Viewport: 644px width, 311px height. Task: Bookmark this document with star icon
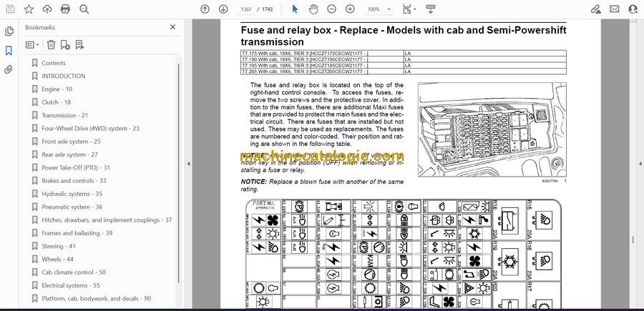[x=29, y=9]
